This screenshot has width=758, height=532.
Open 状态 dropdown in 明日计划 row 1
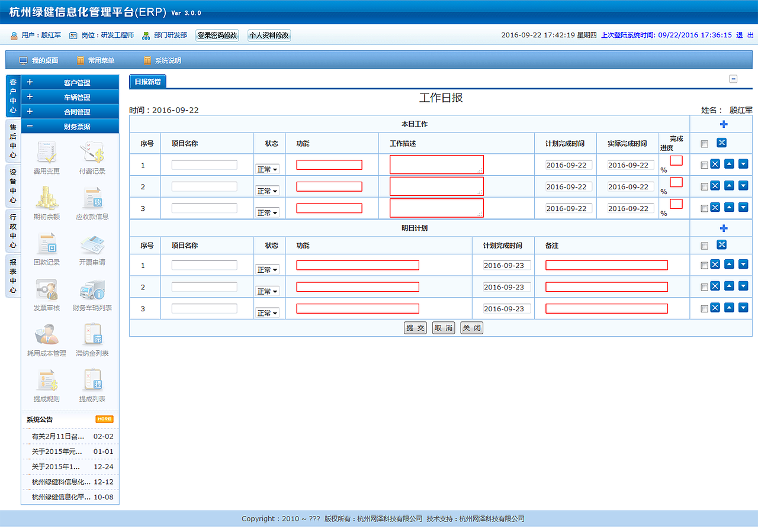(x=267, y=269)
